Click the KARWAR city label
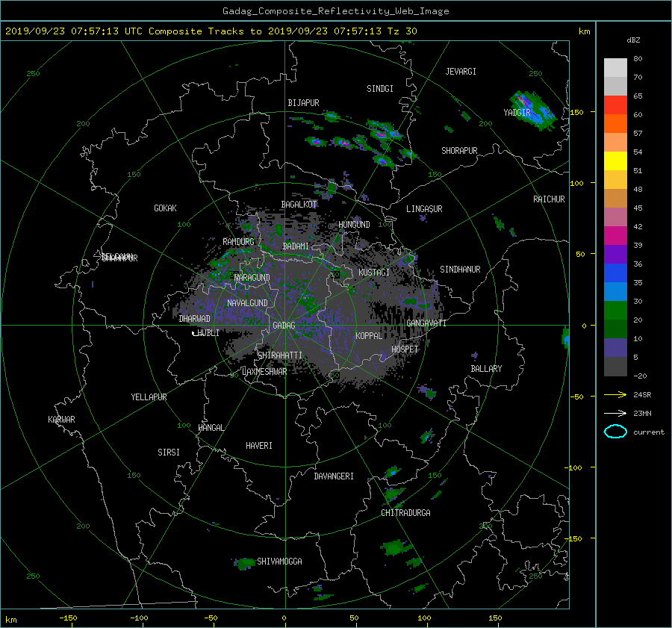 61,419
